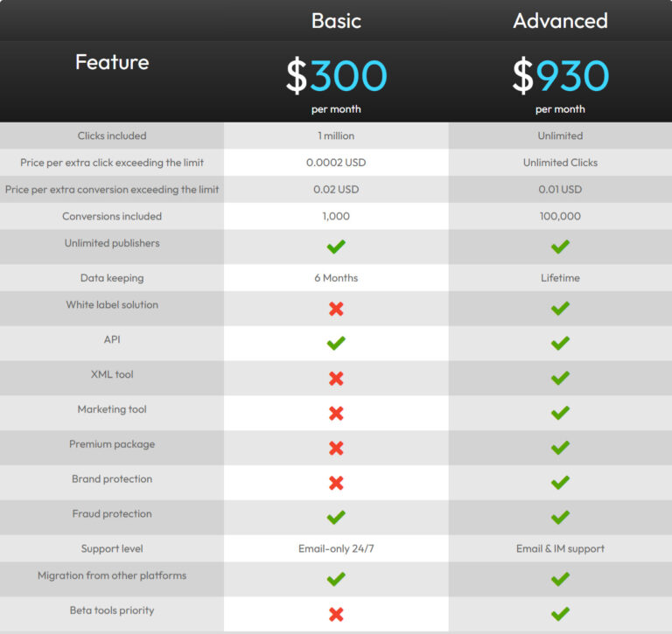Click Advanced checkmark for White label solution

click(x=560, y=309)
